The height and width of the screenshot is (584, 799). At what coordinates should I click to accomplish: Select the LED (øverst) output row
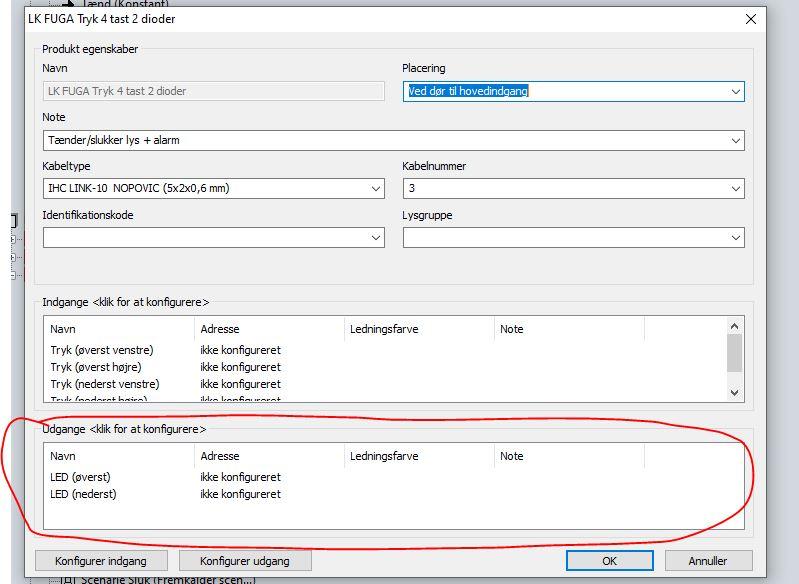point(81,477)
